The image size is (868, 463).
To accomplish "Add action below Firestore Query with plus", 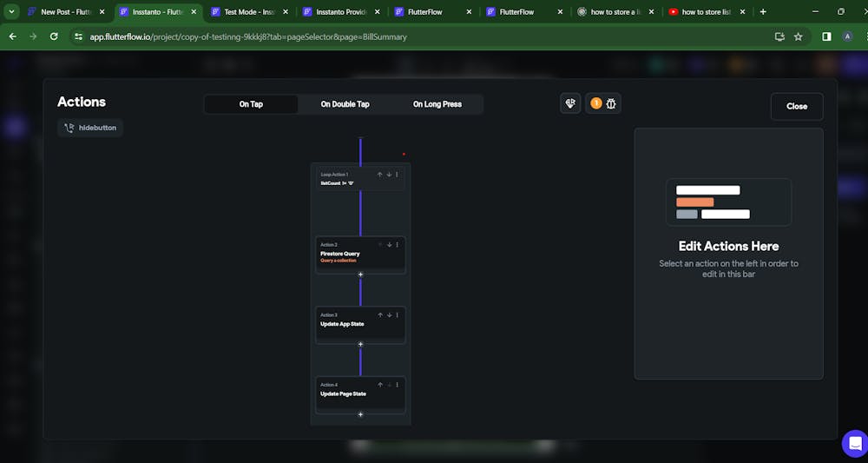I will click(x=360, y=274).
